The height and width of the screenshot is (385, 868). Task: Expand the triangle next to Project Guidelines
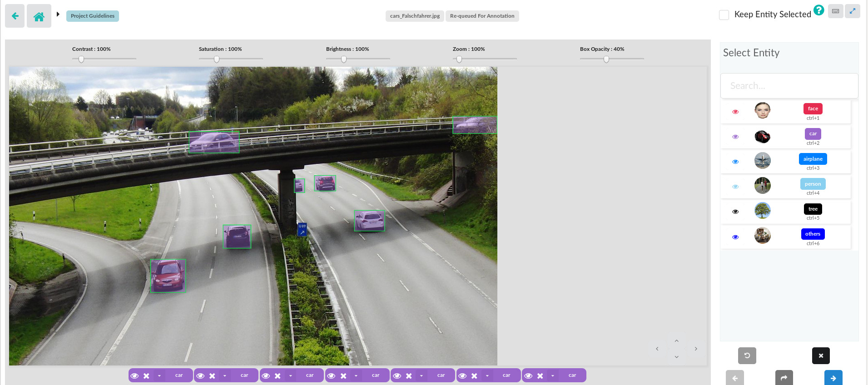coord(58,14)
